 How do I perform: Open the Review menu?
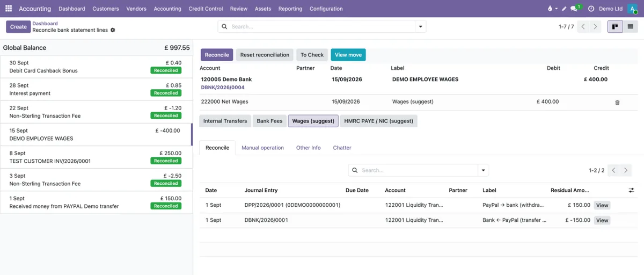coord(239,9)
